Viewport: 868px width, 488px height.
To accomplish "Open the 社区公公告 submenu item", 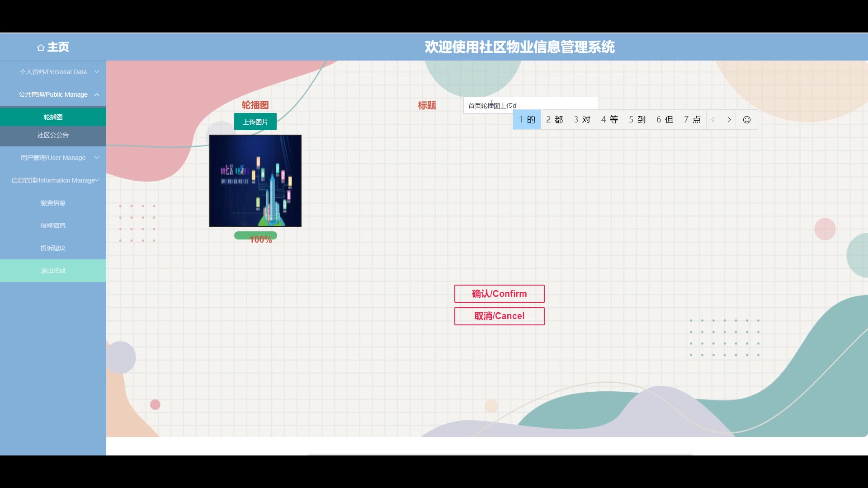I will click(53, 135).
